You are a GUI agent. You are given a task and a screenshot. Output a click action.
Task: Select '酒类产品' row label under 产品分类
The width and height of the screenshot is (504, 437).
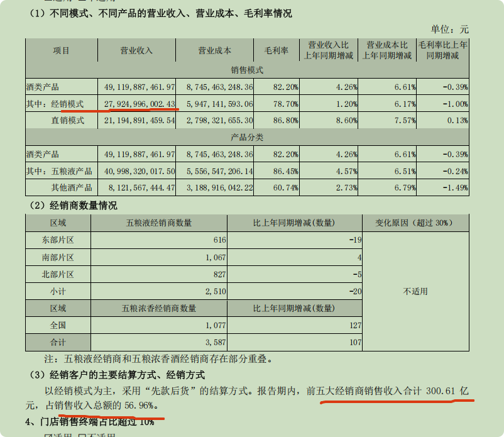tap(43, 154)
